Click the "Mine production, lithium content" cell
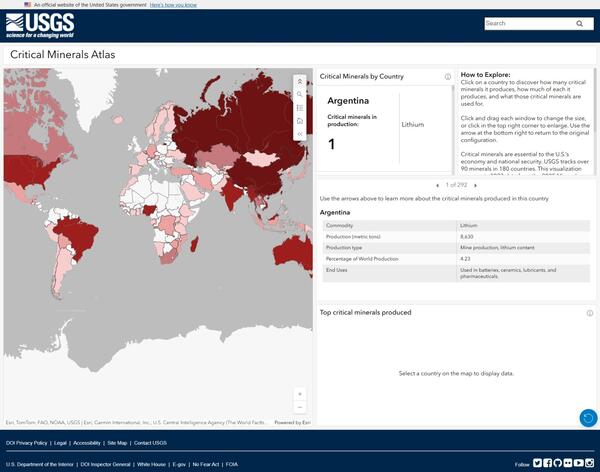The image size is (600, 472). point(497,248)
